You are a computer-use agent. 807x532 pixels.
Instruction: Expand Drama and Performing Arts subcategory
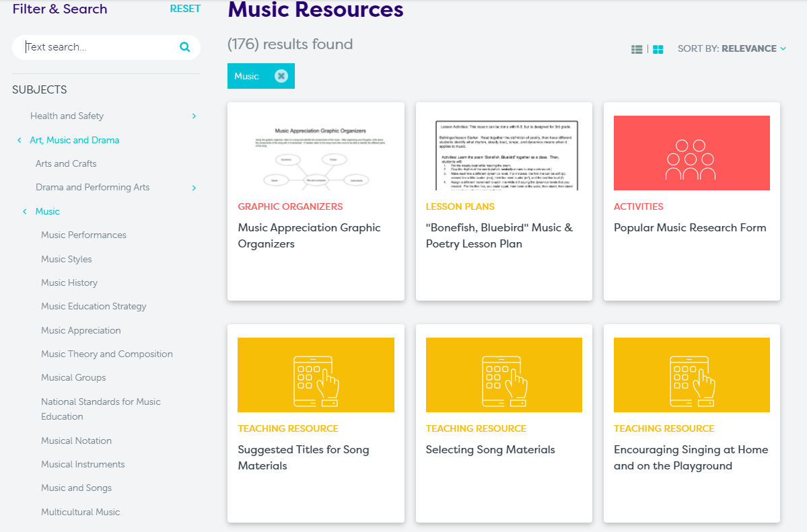point(194,188)
